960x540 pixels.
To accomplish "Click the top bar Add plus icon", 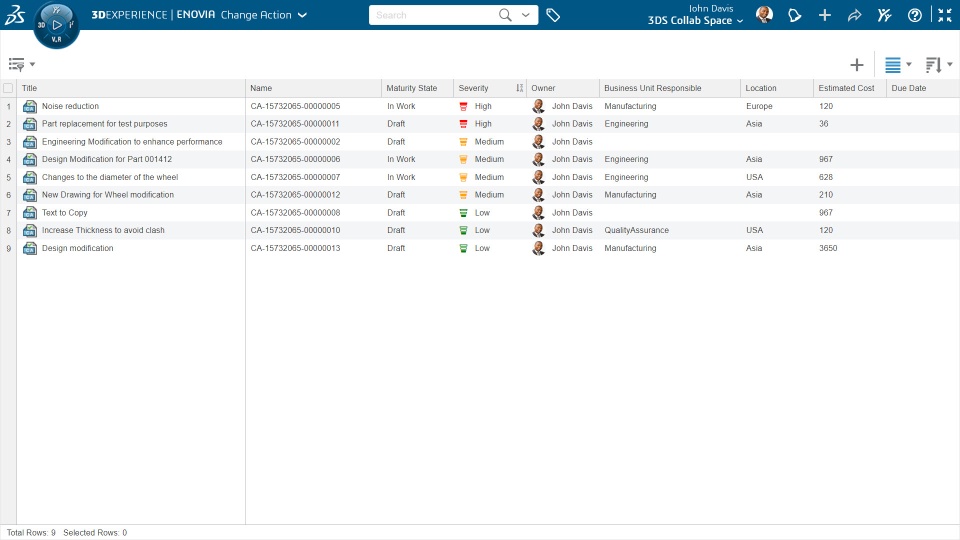I will pyautogui.click(x=825, y=15).
